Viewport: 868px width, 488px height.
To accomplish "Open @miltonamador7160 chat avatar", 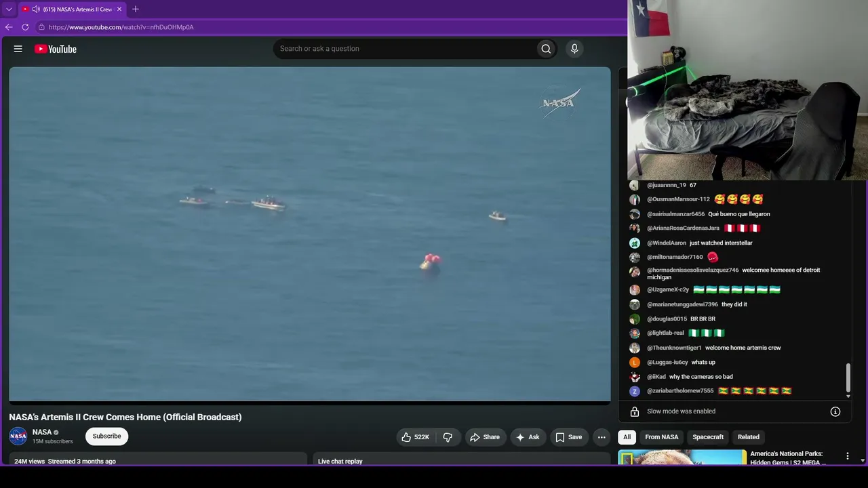I will (635, 257).
